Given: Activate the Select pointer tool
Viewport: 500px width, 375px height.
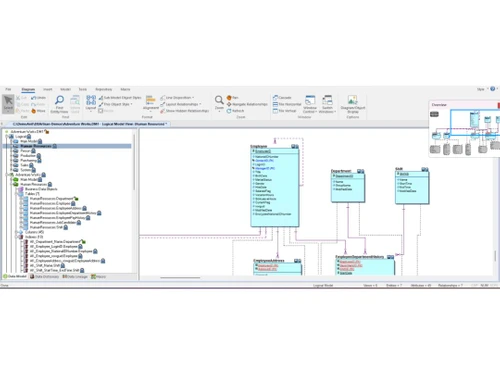Looking at the screenshot, I should point(8,104).
